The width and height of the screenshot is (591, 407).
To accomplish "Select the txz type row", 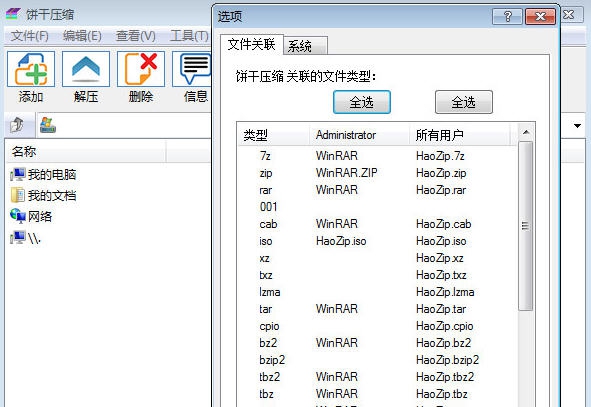I will click(x=377, y=275).
